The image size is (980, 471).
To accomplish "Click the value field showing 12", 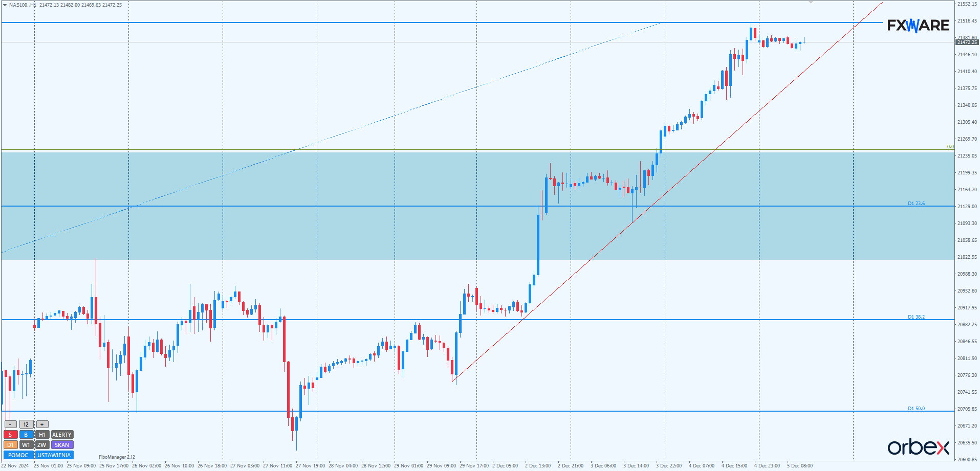I will click(x=26, y=424).
